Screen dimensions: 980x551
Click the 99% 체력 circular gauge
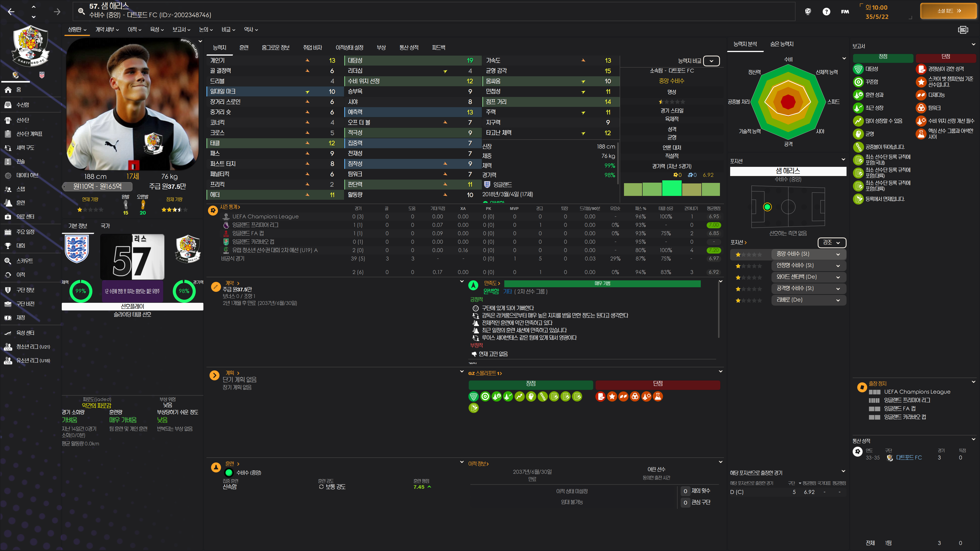tap(81, 291)
